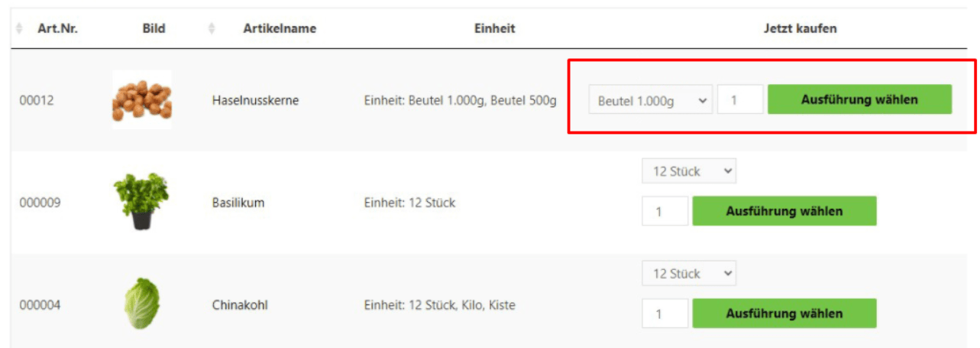The height and width of the screenshot is (348, 980).
Task: Open the Basilikum 12 Stück dropdown
Action: (x=689, y=171)
